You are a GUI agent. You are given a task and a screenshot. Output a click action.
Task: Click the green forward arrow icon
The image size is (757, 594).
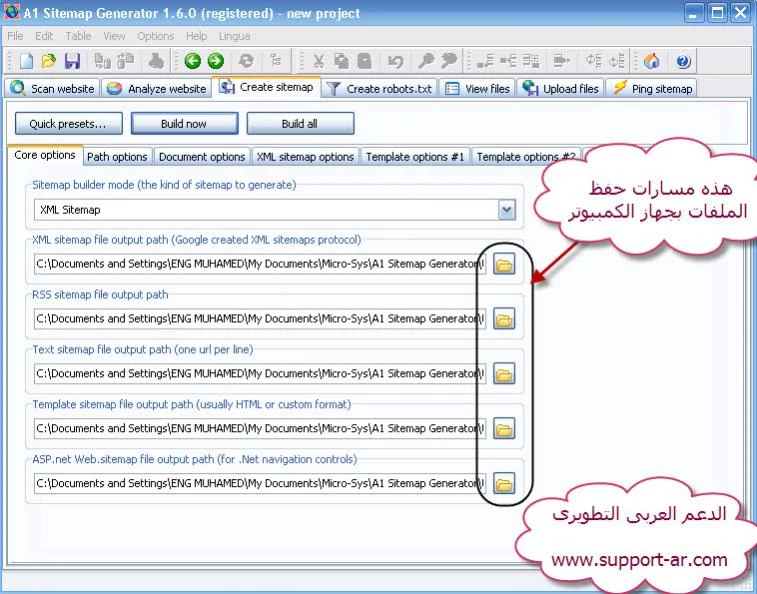click(x=215, y=61)
